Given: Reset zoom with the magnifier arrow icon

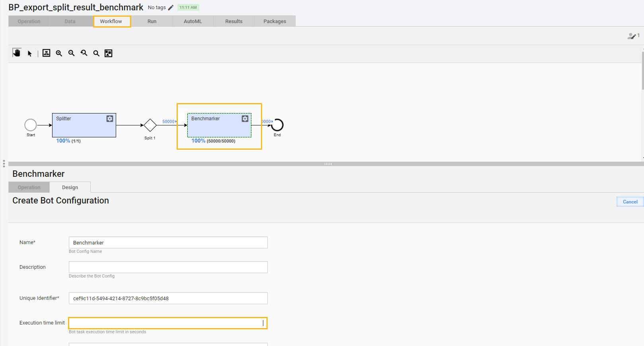Looking at the screenshot, I should point(84,53).
